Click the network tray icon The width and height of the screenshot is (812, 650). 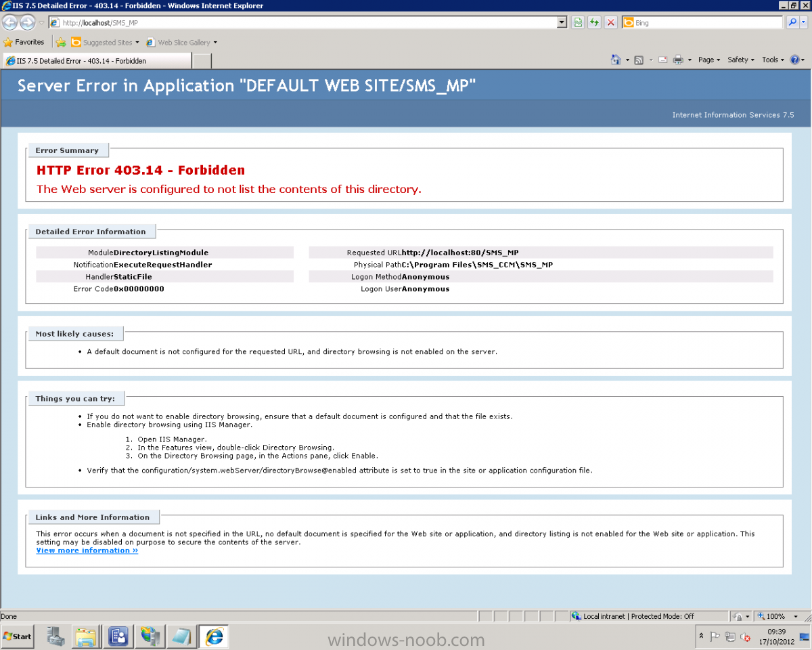point(730,636)
